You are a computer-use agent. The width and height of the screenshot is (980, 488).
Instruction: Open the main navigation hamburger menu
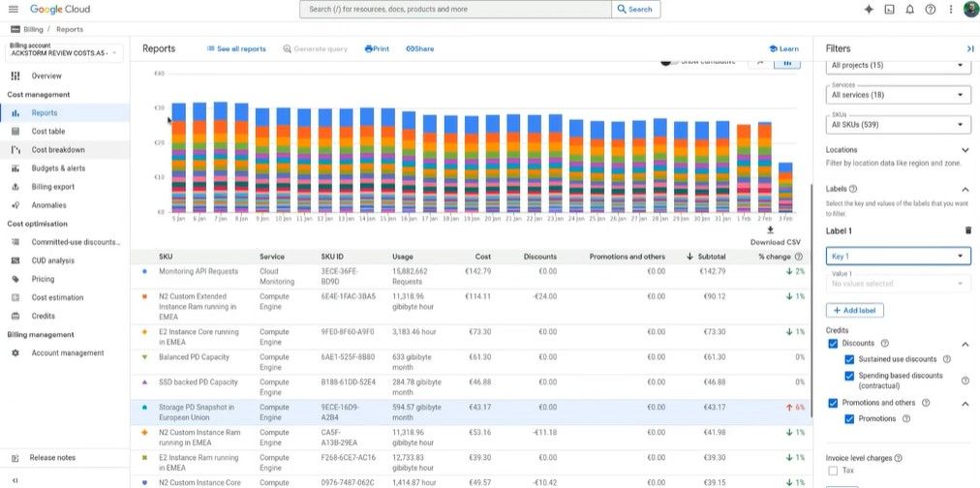coord(14,10)
